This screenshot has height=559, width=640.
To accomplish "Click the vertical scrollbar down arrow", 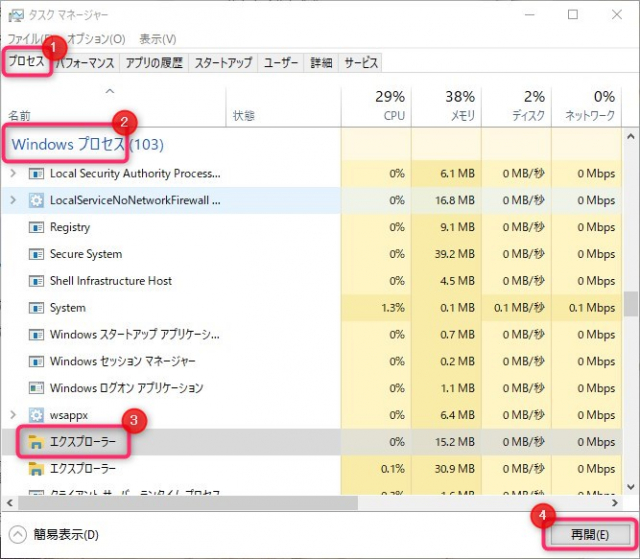I will coord(631,487).
